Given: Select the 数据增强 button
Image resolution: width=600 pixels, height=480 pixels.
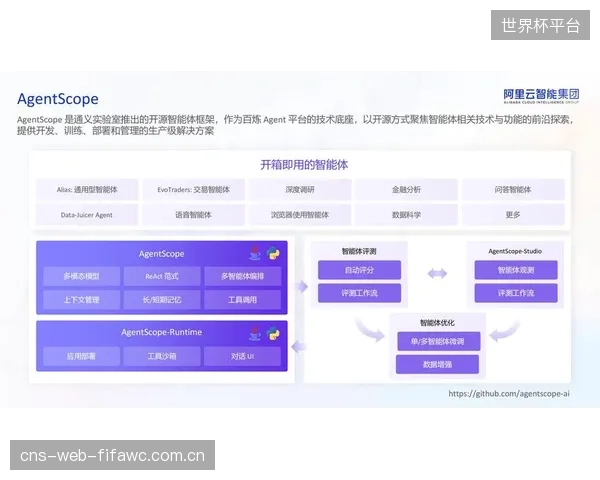Looking at the screenshot, I should tap(437, 364).
